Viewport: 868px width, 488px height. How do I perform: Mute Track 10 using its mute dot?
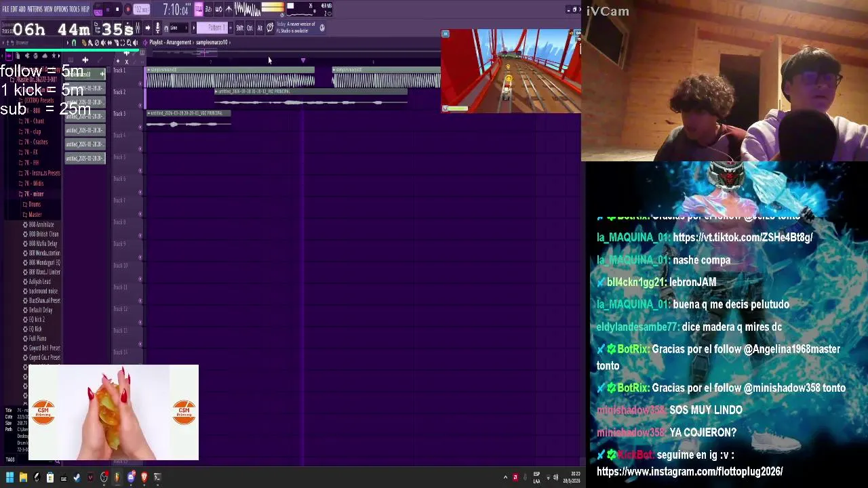pos(140,279)
